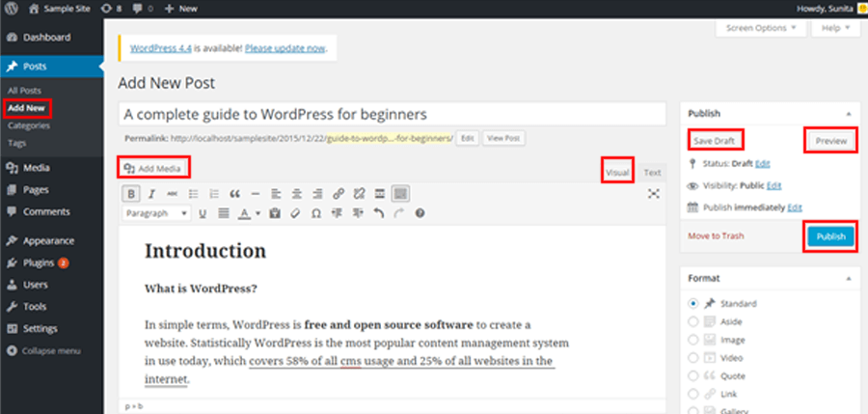Apply italic formatting
The height and width of the screenshot is (414, 868).
(x=152, y=194)
